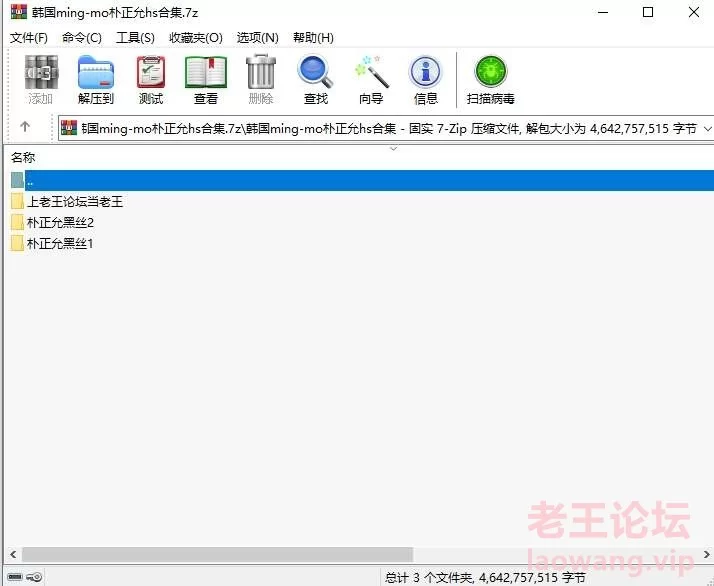Click the key password icon in the status bar
The image size is (714, 586).
[34, 577]
